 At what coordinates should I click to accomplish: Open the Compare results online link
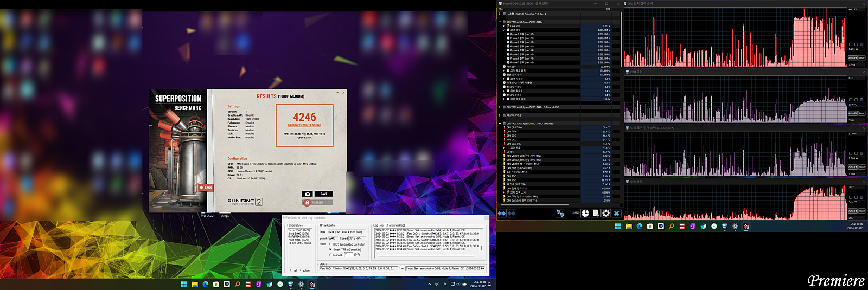pyautogui.click(x=304, y=125)
